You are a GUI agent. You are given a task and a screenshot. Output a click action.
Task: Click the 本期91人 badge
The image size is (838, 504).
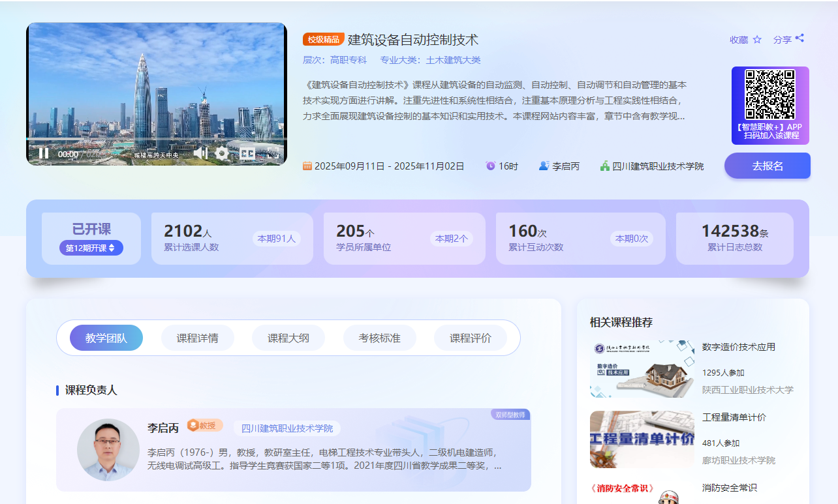(277, 239)
